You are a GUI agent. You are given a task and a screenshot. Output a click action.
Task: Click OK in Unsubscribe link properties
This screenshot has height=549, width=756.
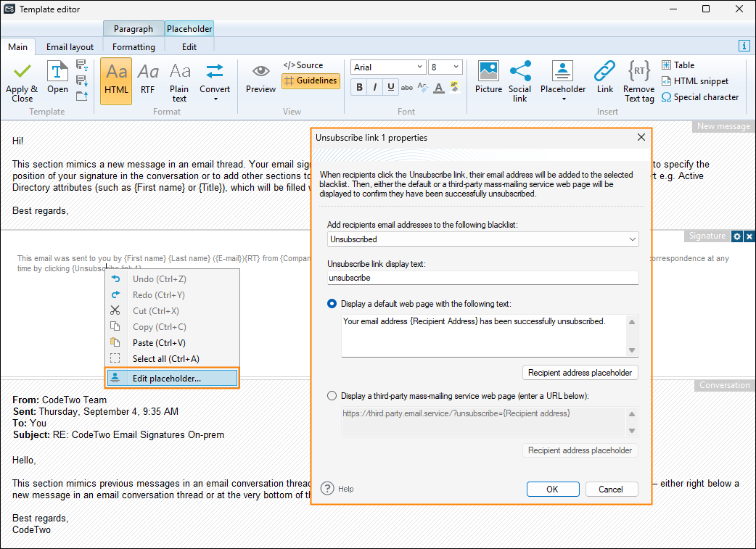(x=552, y=490)
